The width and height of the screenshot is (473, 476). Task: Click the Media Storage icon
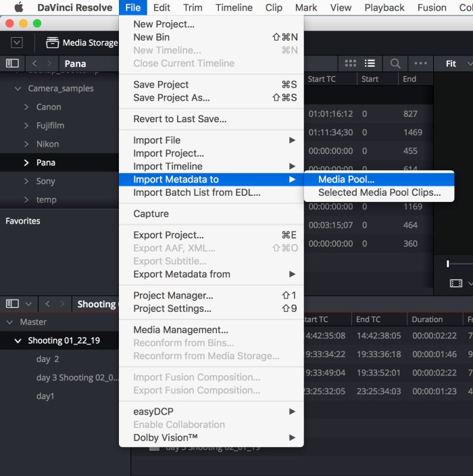point(52,43)
